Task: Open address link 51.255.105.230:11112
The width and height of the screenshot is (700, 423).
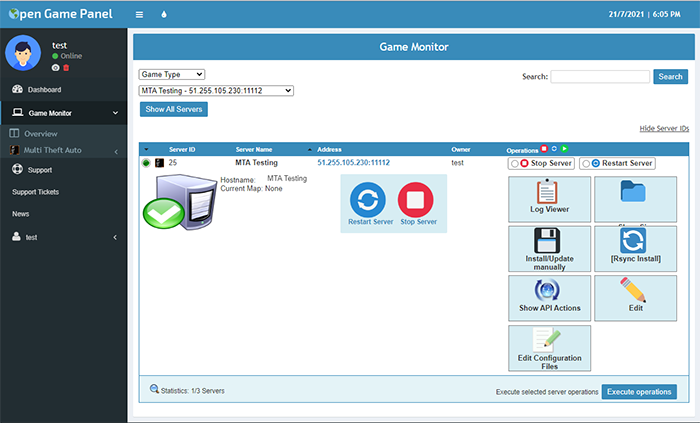Action: (354, 162)
